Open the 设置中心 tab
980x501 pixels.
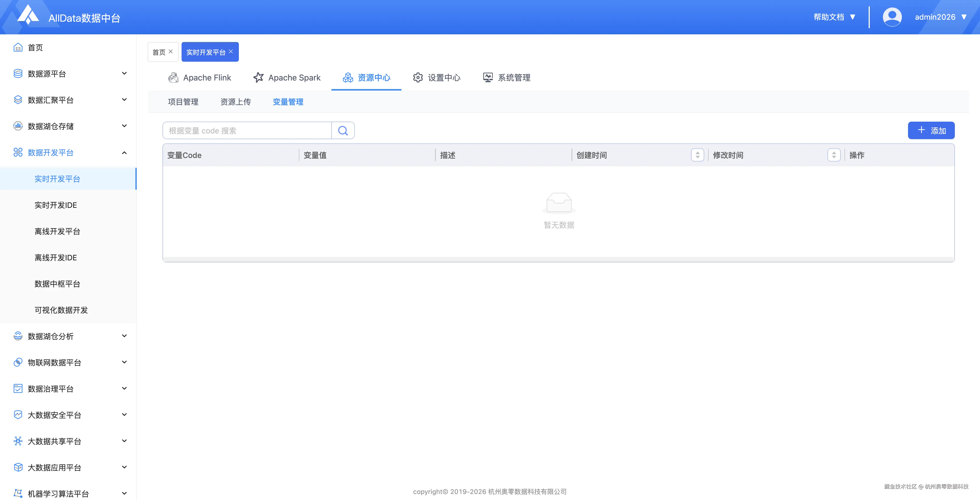pos(437,78)
